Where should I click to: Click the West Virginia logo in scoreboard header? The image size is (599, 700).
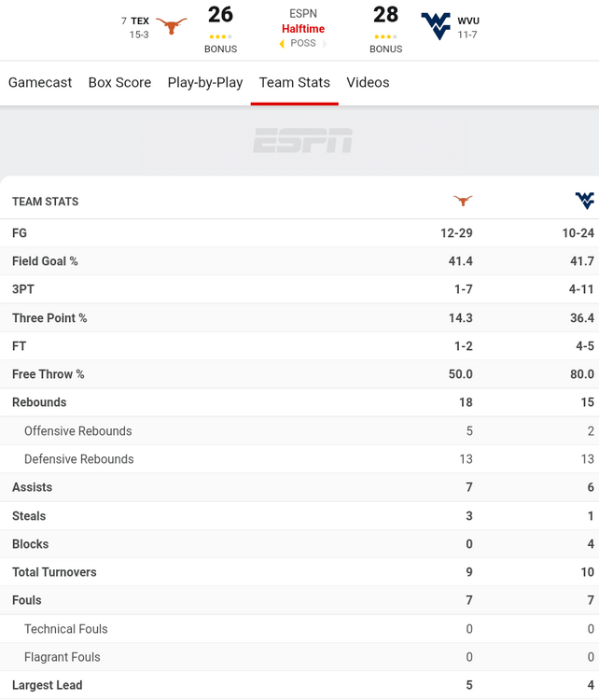(x=435, y=25)
